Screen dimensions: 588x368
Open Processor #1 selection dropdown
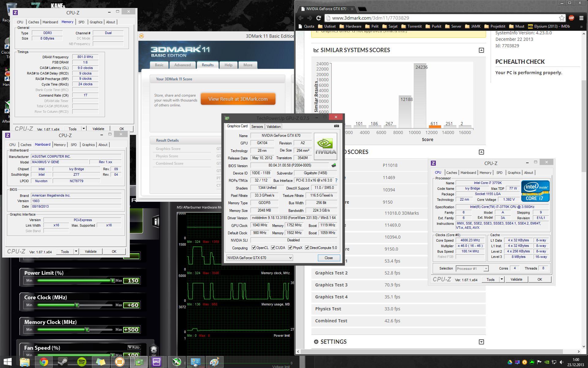click(472, 268)
